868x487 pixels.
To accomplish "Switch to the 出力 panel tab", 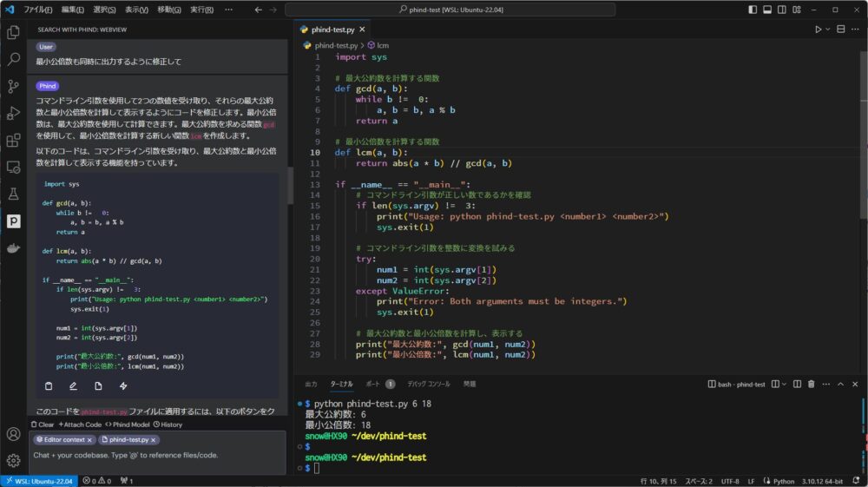I will pyautogui.click(x=311, y=384).
